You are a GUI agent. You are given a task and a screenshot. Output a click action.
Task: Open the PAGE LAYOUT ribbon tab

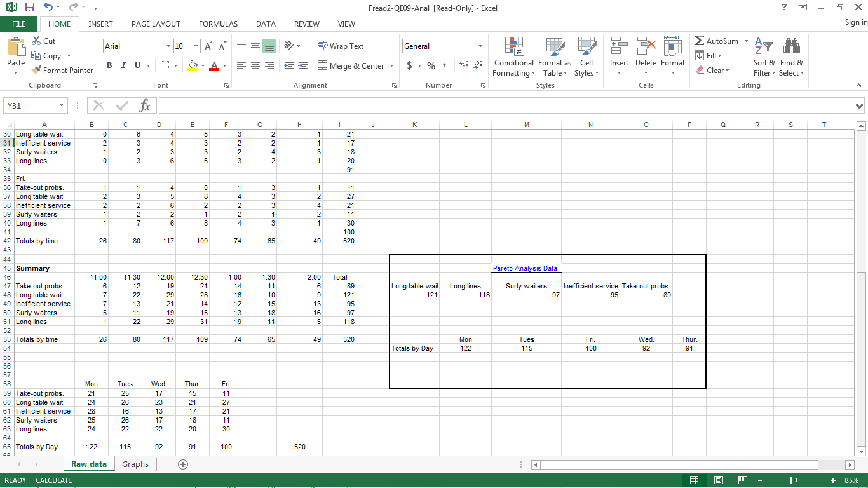click(x=156, y=24)
